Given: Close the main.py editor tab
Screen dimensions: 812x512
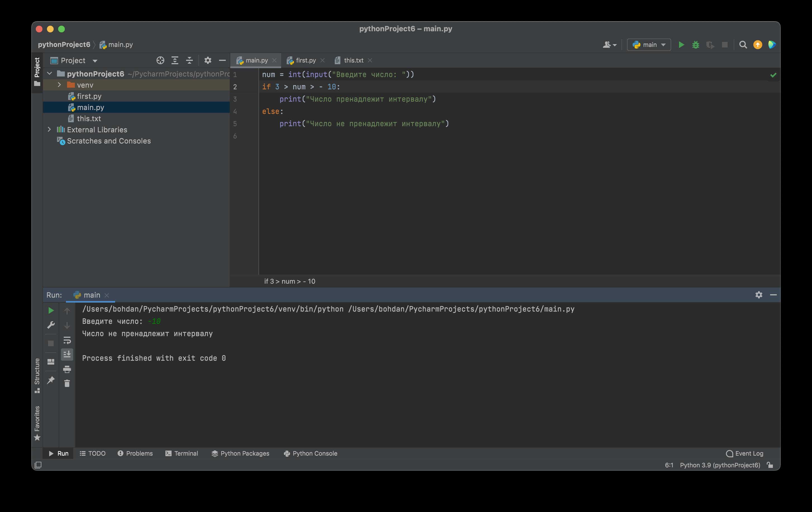Looking at the screenshot, I should coord(274,60).
